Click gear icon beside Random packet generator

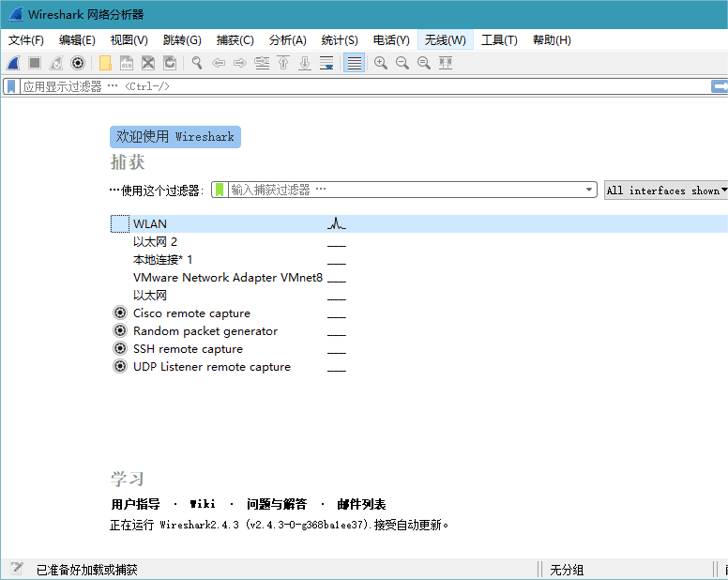[x=120, y=330]
